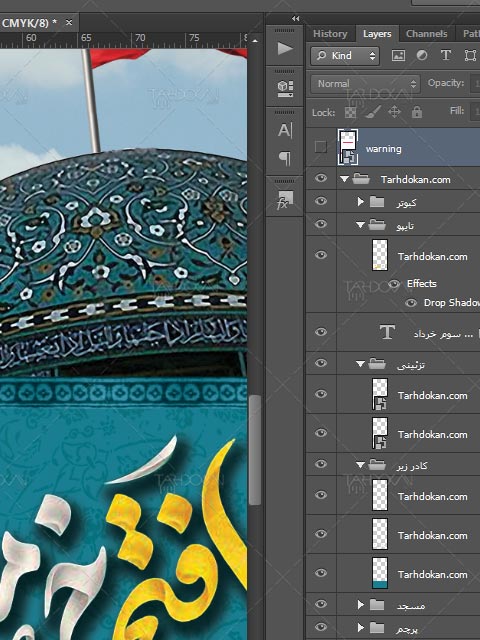Hide the تابلو group

[x=321, y=224]
